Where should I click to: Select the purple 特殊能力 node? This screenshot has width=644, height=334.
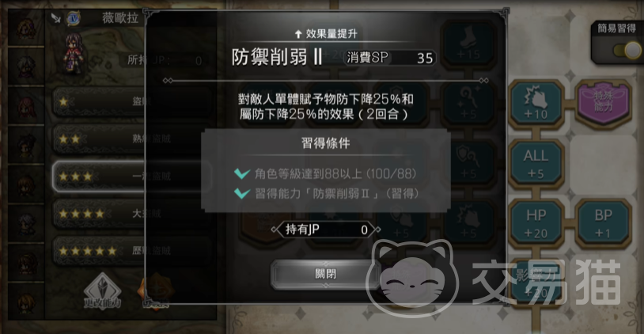(603, 103)
